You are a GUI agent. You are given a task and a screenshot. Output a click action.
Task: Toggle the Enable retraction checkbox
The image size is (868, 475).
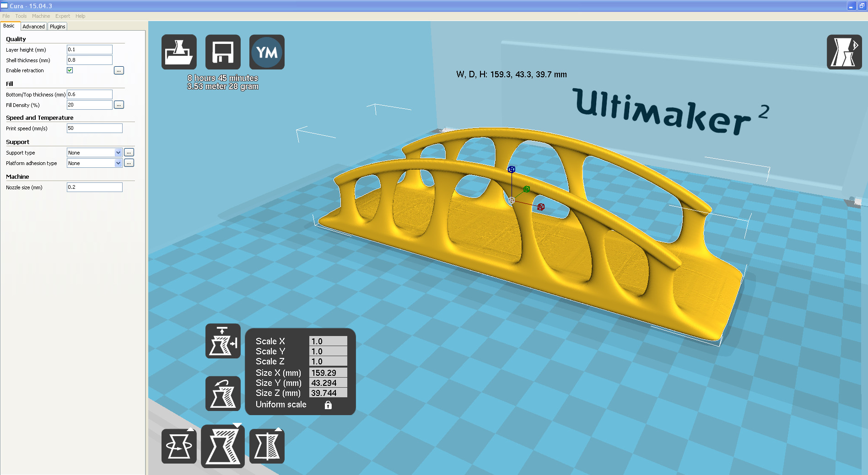tap(70, 70)
